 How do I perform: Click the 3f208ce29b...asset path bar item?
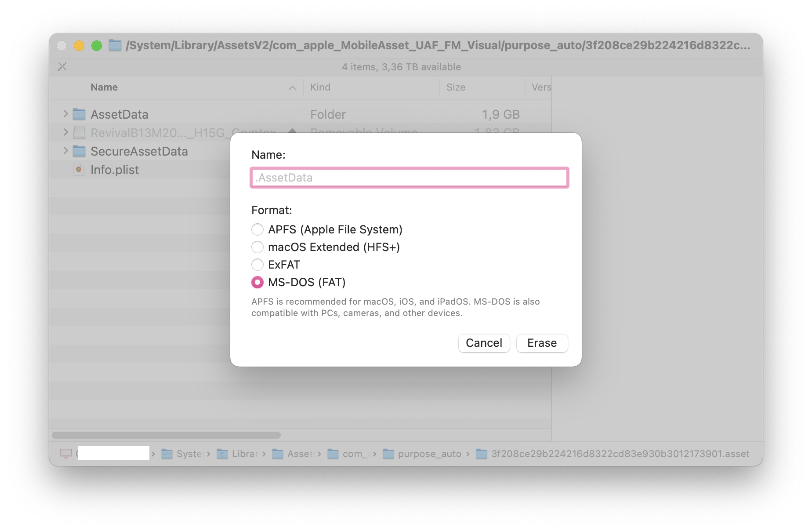point(613,454)
